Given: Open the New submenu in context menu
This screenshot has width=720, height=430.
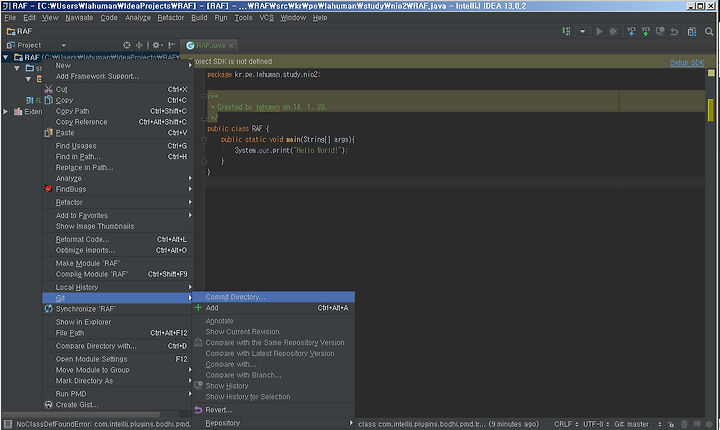Looking at the screenshot, I should pyautogui.click(x=118, y=65).
